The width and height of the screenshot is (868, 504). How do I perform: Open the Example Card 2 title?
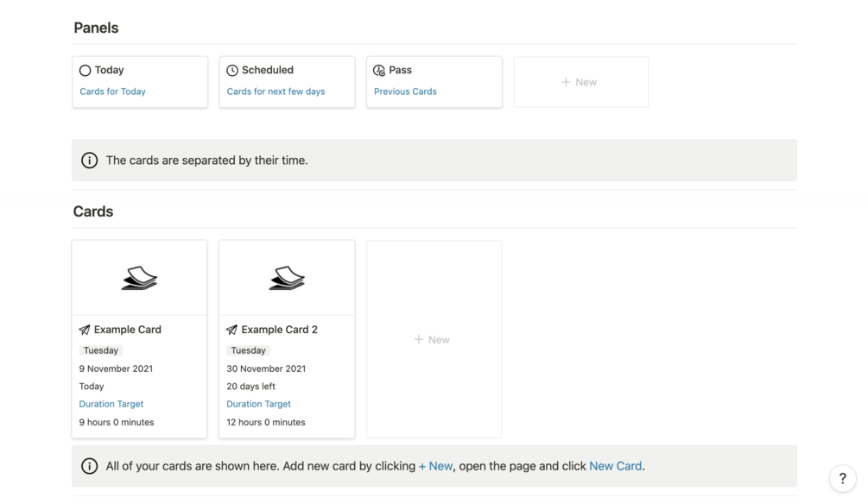coord(279,330)
